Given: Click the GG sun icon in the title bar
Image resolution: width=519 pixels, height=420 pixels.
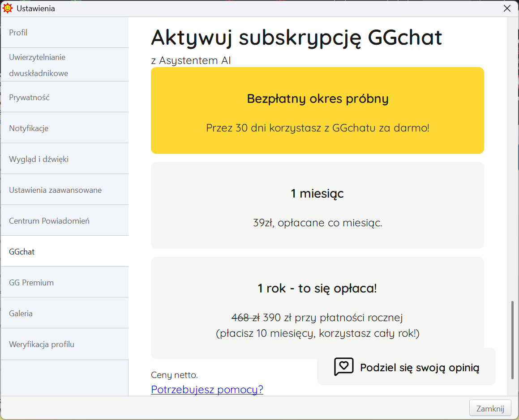Looking at the screenshot, I should click(7, 8).
